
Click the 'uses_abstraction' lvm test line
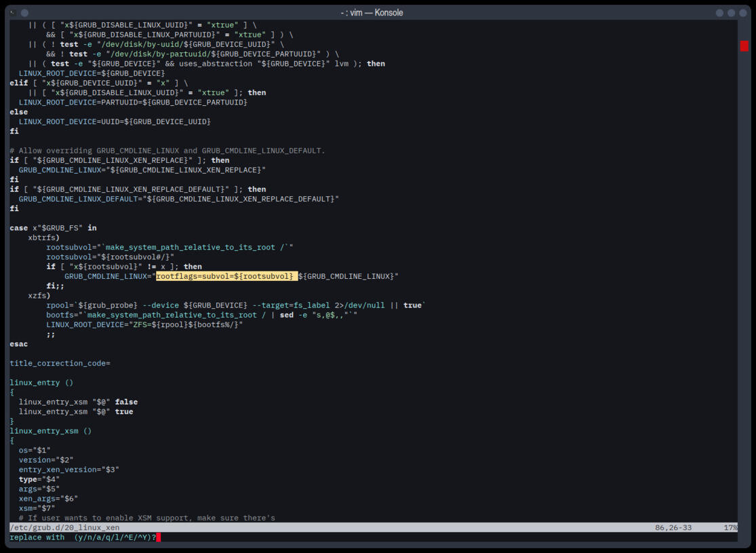206,64
